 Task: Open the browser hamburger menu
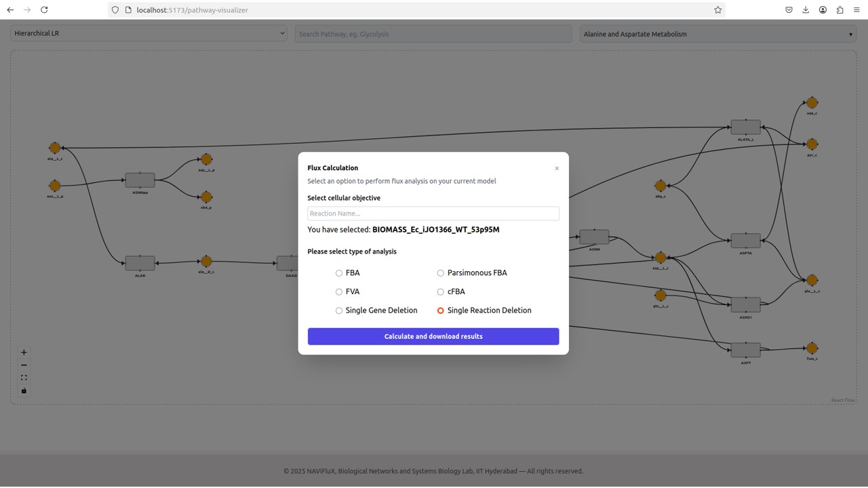[856, 10]
